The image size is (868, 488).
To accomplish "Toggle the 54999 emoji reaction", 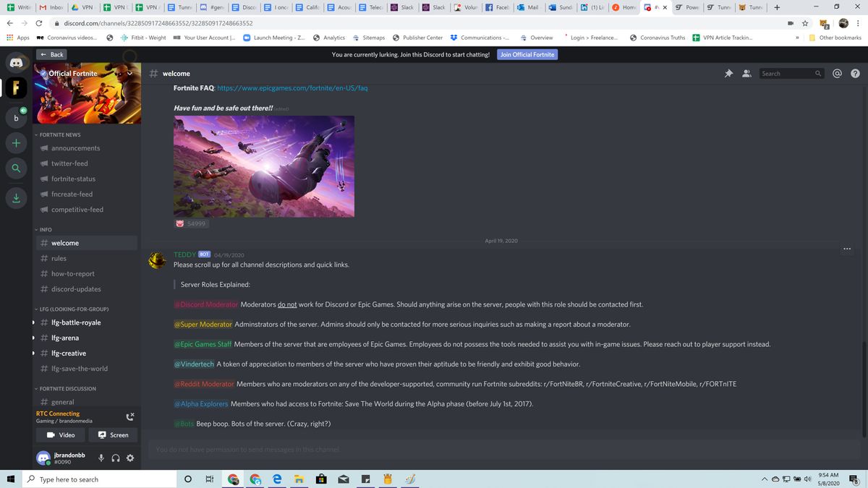I will coord(190,223).
